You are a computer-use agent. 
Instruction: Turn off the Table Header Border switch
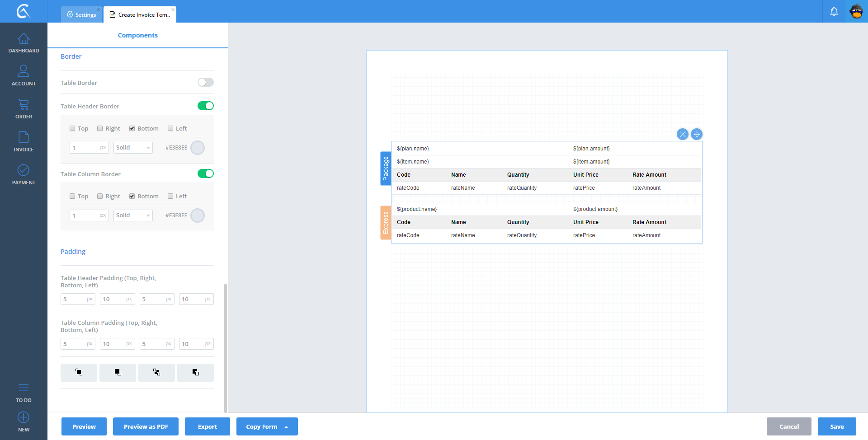pos(206,106)
